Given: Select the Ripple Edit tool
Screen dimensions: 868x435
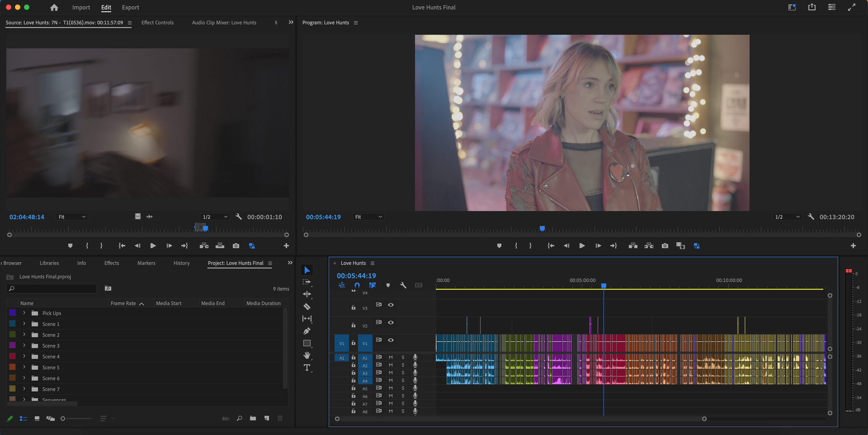Looking at the screenshot, I should click(x=307, y=294).
